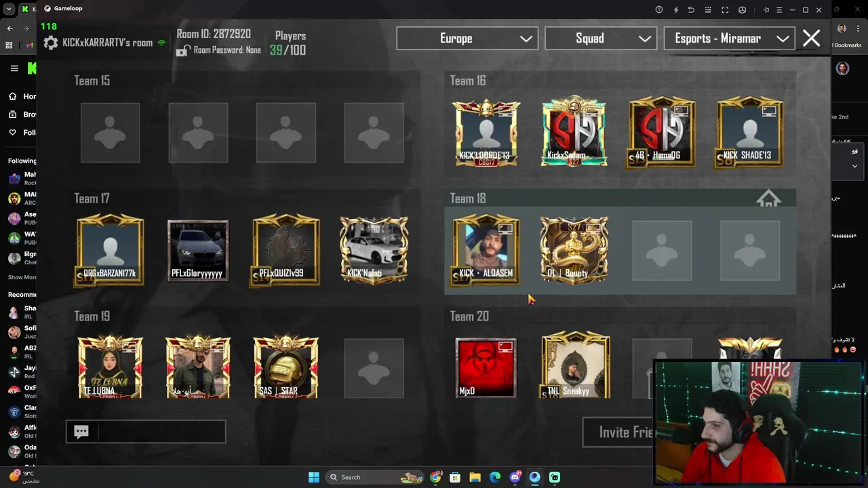Select player KICK SHADE'13 avatar
This screenshot has width=868, height=488.
pyautogui.click(x=750, y=133)
